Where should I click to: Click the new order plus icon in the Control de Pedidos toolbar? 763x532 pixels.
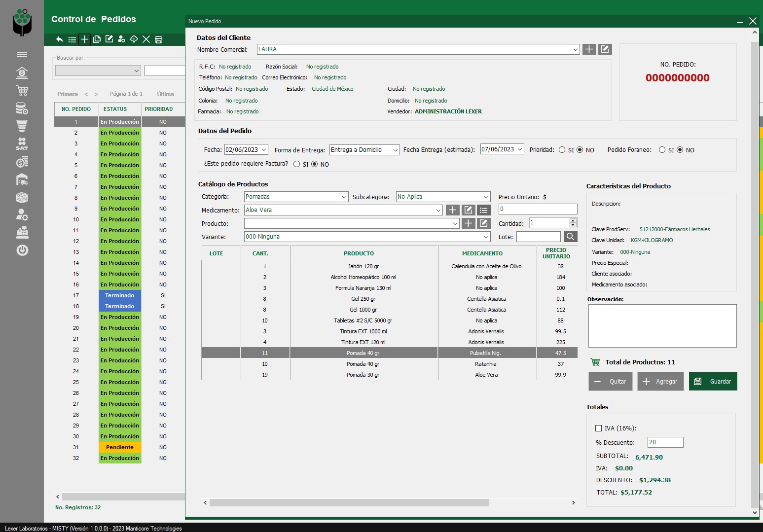(84, 39)
